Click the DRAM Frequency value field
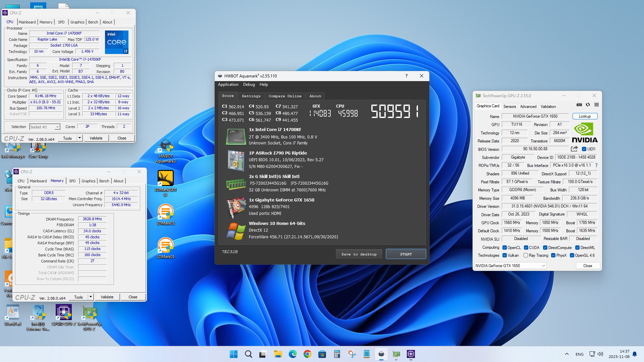The height and width of the screenshot is (362, 644). pos(92,219)
